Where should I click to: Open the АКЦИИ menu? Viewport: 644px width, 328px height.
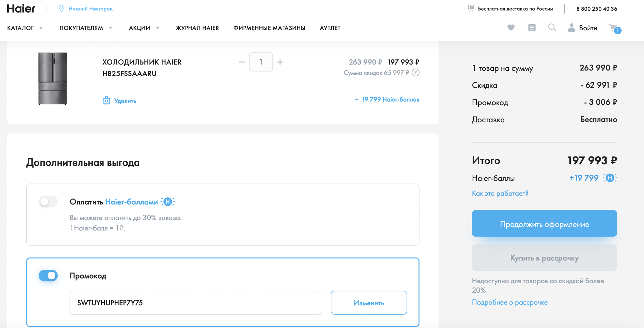139,28
